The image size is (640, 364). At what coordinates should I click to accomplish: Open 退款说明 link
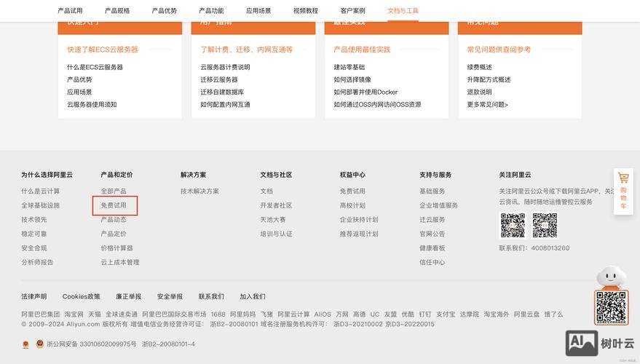pyautogui.click(x=479, y=92)
